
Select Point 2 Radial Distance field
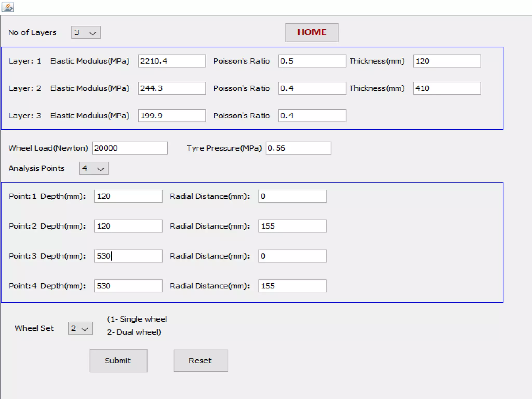click(x=292, y=226)
